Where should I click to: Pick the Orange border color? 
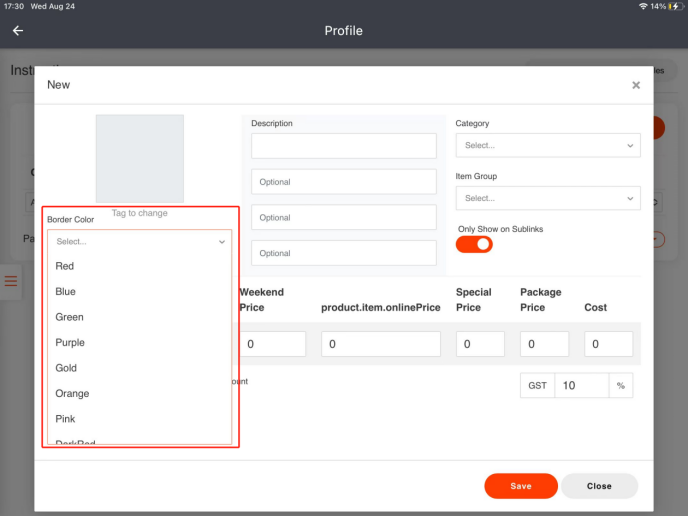click(x=72, y=394)
